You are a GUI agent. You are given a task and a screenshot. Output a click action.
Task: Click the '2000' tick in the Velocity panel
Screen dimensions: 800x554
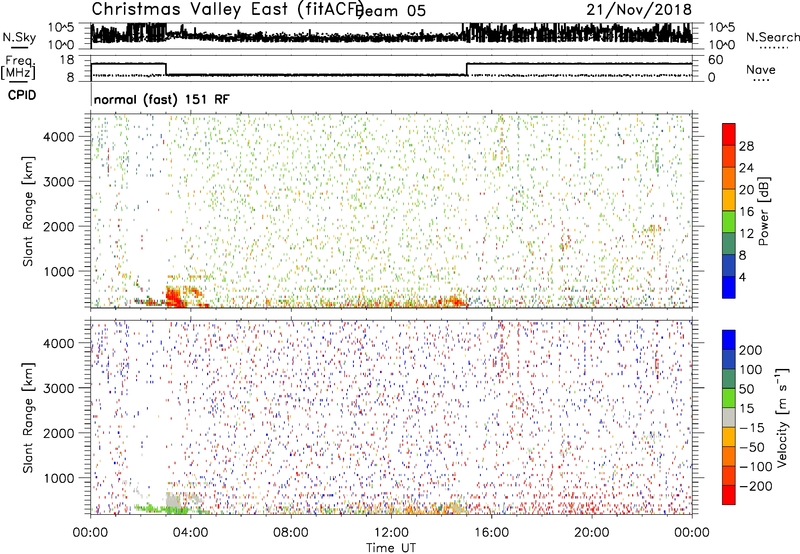point(58,433)
